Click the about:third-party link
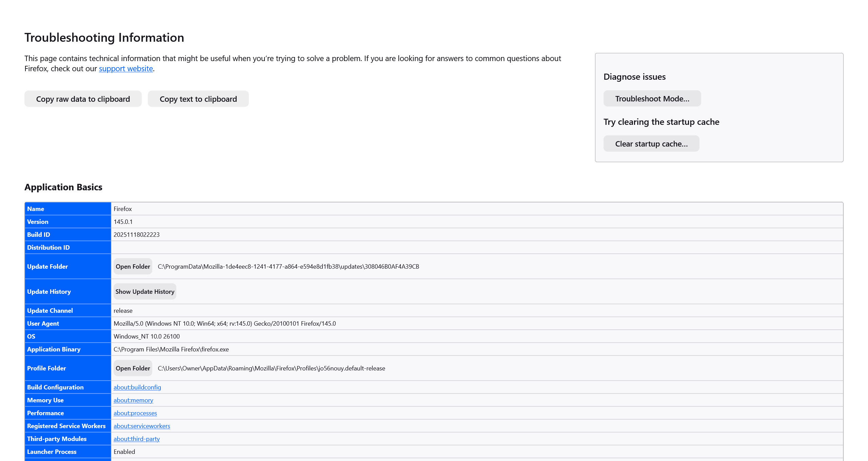Viewport: 868px width, 461px height. (136, 439)
